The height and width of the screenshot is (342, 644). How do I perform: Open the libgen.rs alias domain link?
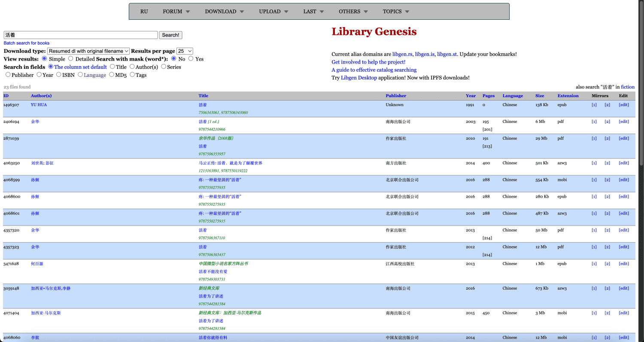(402, 54)
